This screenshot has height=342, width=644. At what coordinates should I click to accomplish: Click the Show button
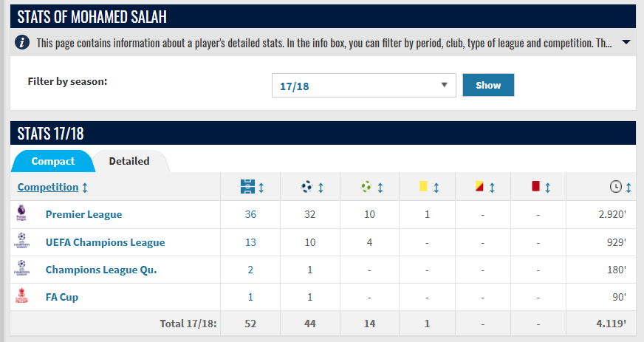(x=488, y=85)
